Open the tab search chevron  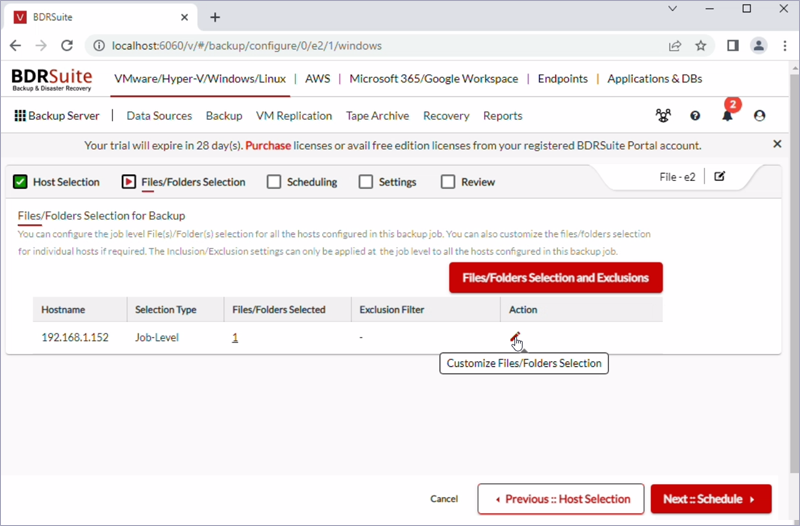(x=672, y=8)
